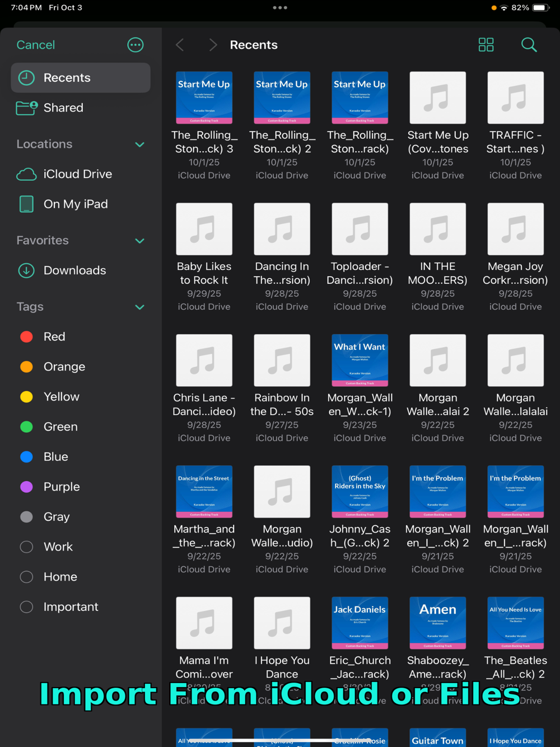
Task: Tap the battery indicator in status bar
Action: pyautogui.click(x=542, y=8)
